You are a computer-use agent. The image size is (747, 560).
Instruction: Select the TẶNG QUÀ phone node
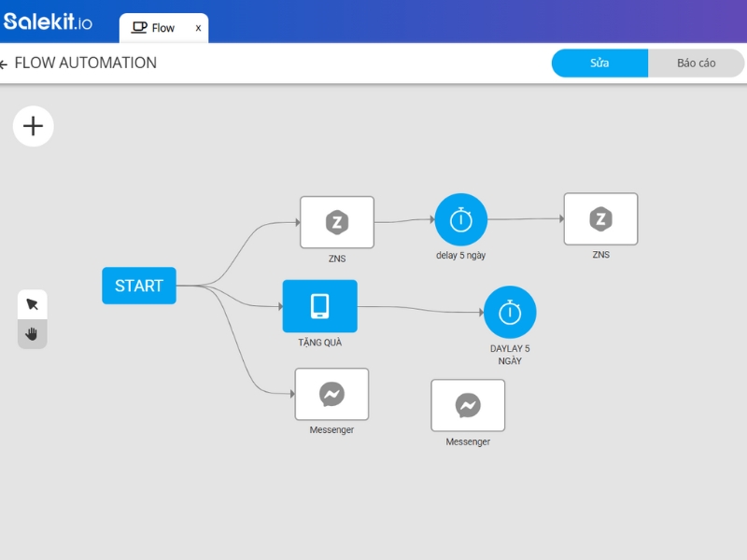[320, 306]
